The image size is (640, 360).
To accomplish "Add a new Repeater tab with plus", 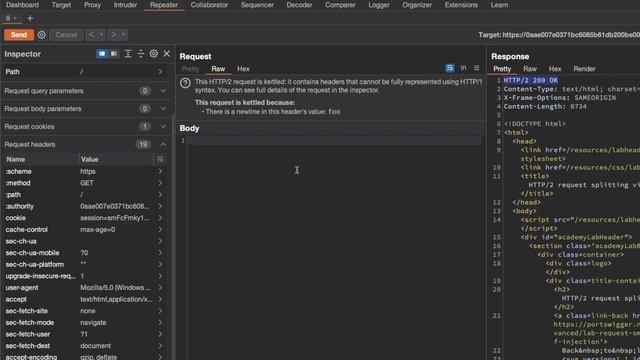I will [30, 18].
